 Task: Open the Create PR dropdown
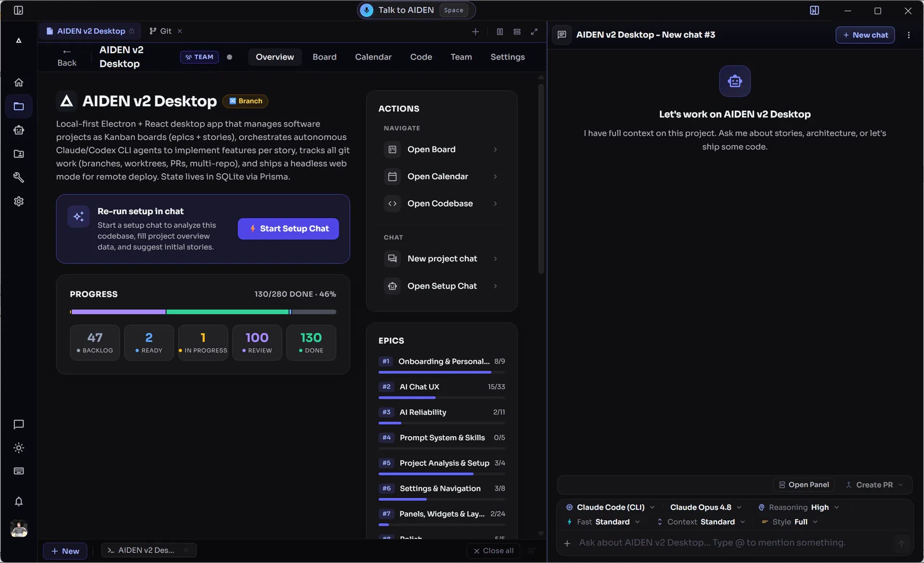874,484
